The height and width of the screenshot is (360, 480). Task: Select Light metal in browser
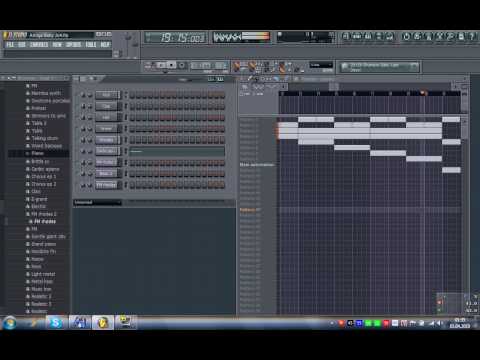[x=43, y=274]
